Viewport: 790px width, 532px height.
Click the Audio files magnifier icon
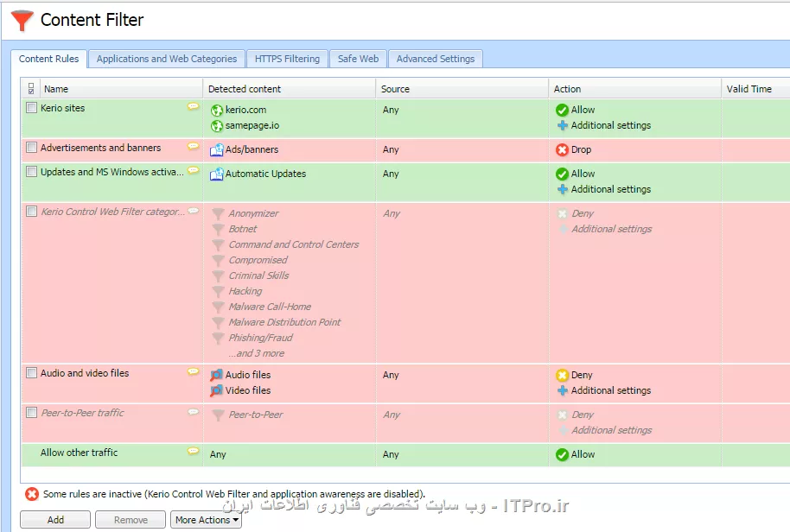217,375
